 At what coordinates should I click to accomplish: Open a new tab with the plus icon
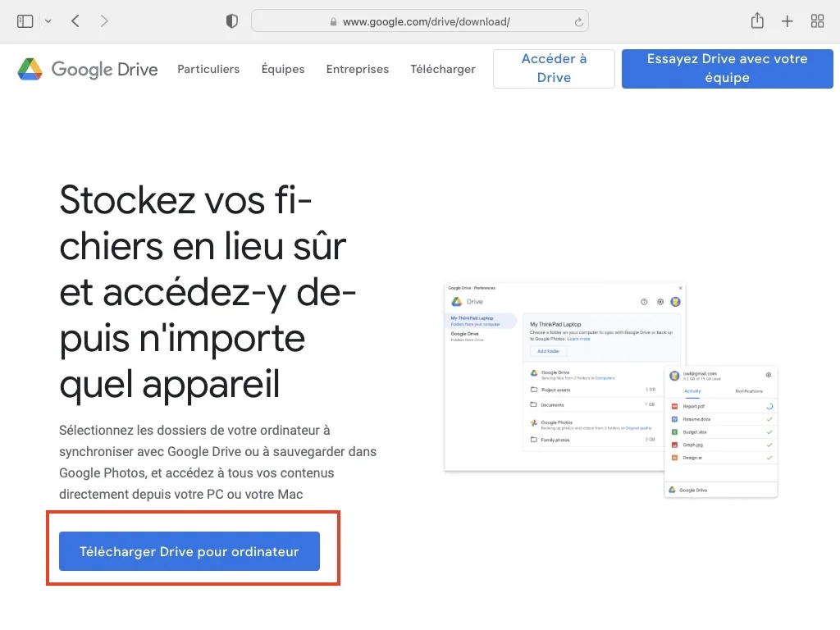tap(787, 21)
